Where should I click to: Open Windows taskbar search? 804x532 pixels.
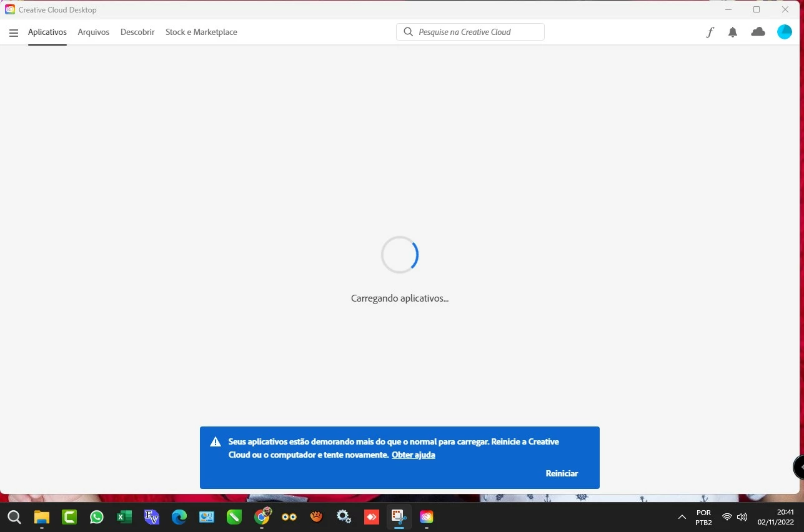pos(14,517)
